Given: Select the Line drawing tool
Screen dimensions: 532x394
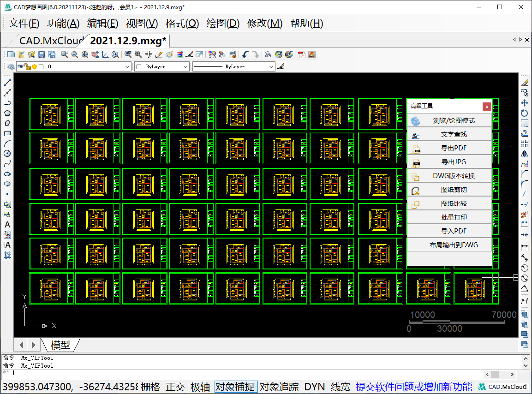Looking at the screenshot, I should pyautogui.click(x=7, y=83).
